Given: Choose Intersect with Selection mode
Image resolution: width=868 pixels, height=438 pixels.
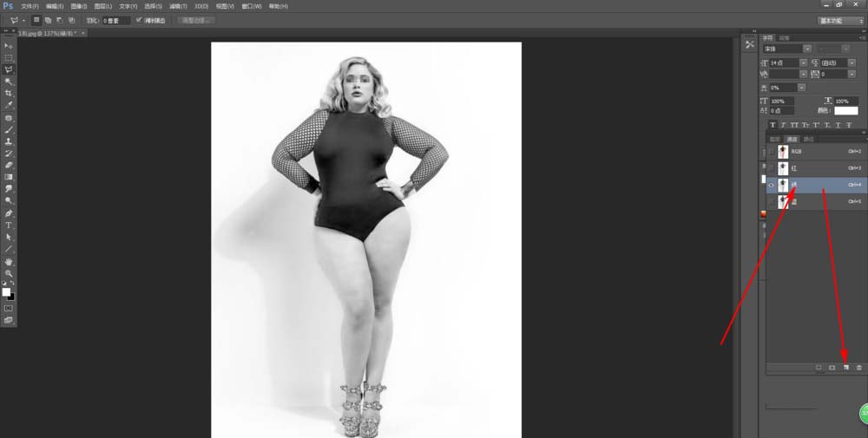Looking at the screenshot, I should click(x=71, y=20).
